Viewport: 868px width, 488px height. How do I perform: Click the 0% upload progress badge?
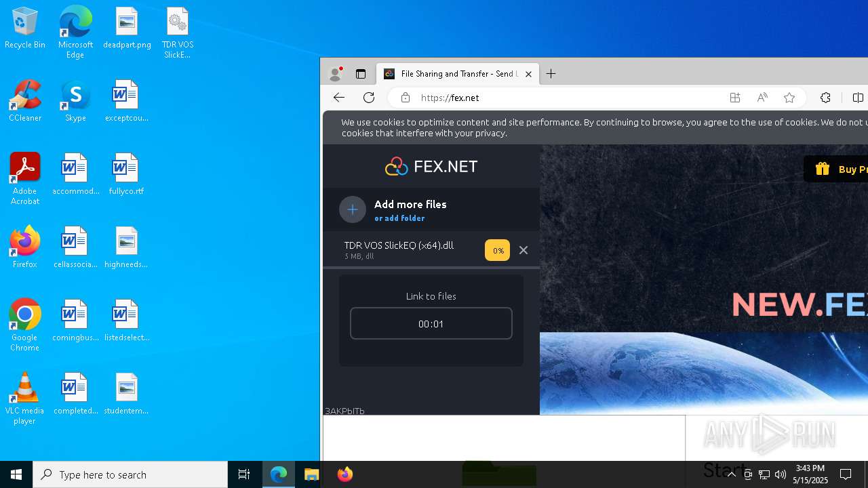coord(497,250)
